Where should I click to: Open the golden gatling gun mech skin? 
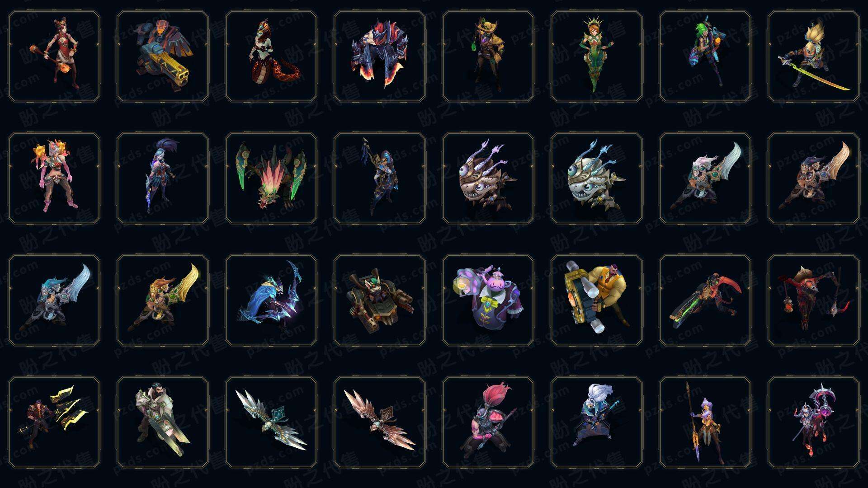tap(163, 56)
